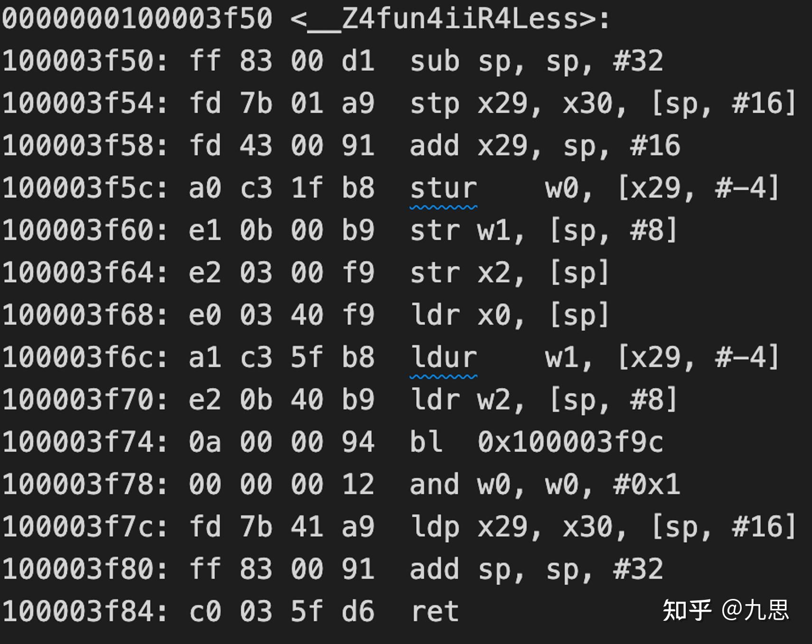Viewport: 812px width, 644px height.
Task: Click the underlined ldur mnemonic
Action: click(444, 357)
